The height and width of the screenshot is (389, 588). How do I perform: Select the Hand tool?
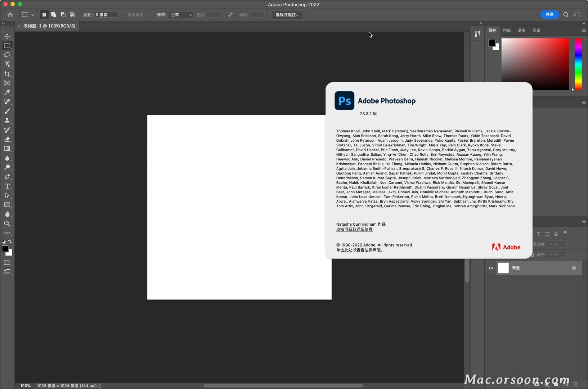point(7,214)
